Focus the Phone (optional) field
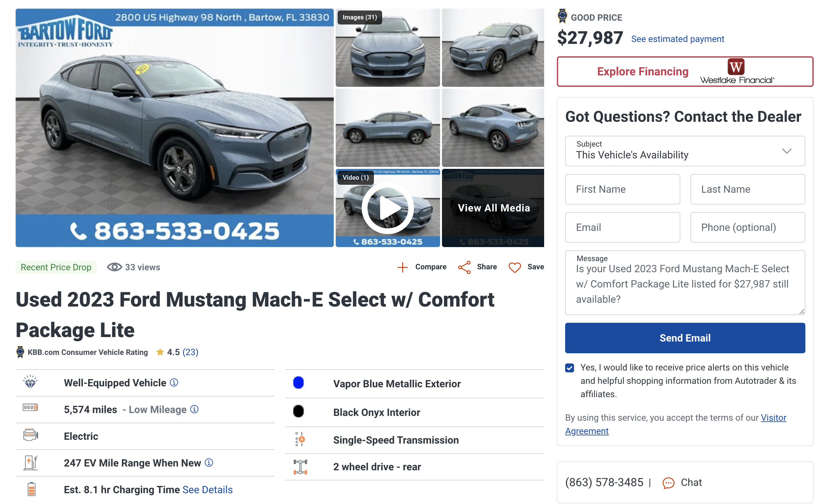827x504 pixels. point(748,227)
